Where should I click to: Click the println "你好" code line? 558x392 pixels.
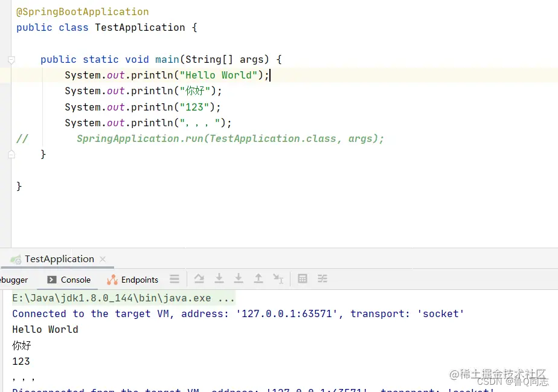coord(143,91)
